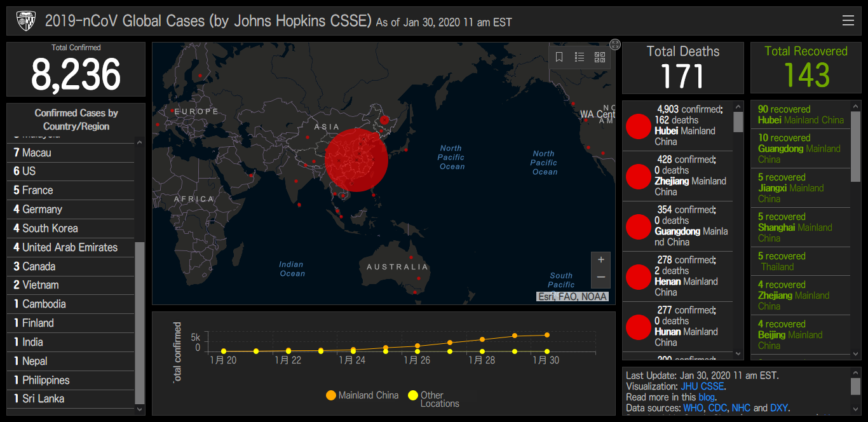The width and height of the screenshot is (868, 422).
Task: Click the Johns Hopkins shield logo
Action: 26,21
